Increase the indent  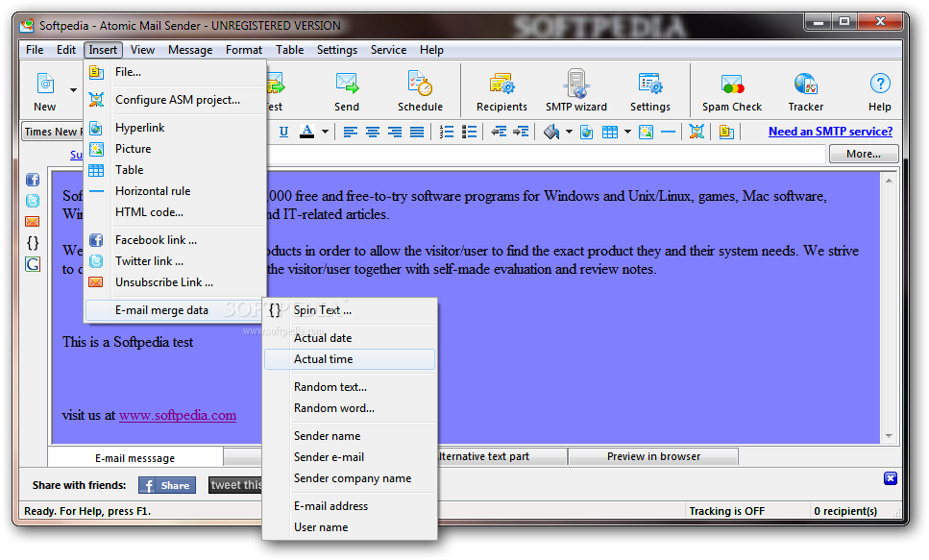(521, 132)
